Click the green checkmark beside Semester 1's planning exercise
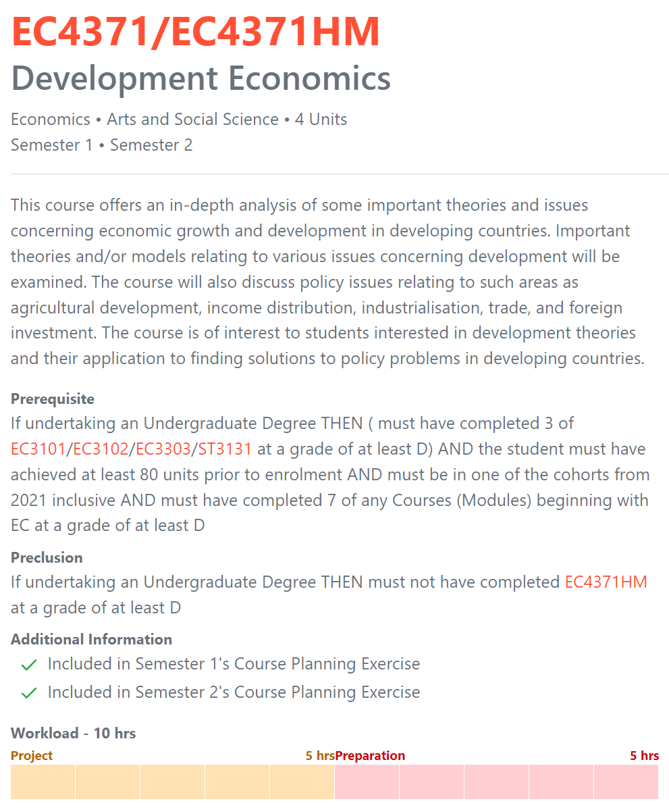The width and height of the screenshot is (669, 812). [28, 665]
